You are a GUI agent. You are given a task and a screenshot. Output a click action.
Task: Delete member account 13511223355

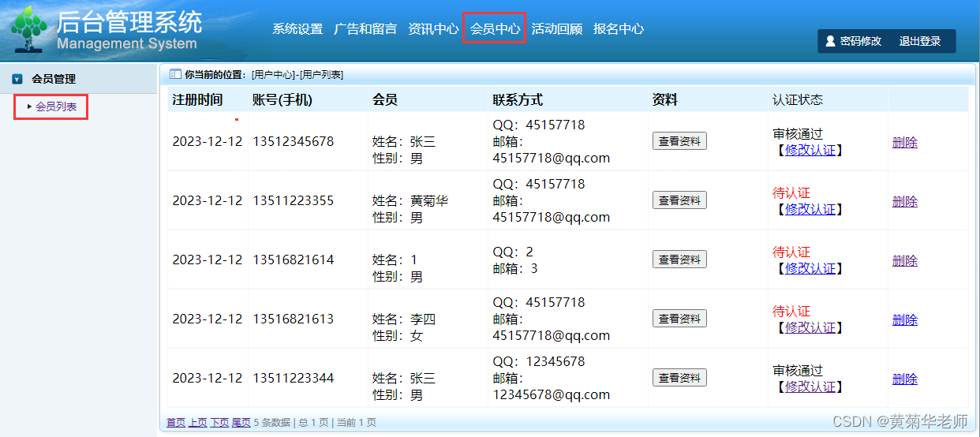(905, 201)
